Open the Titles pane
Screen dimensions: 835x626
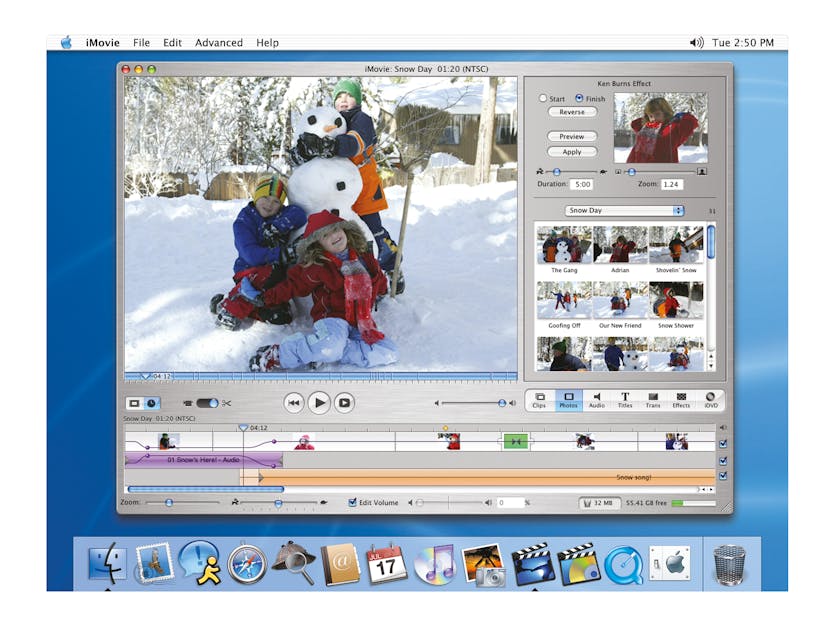click(x=625, y=400)
